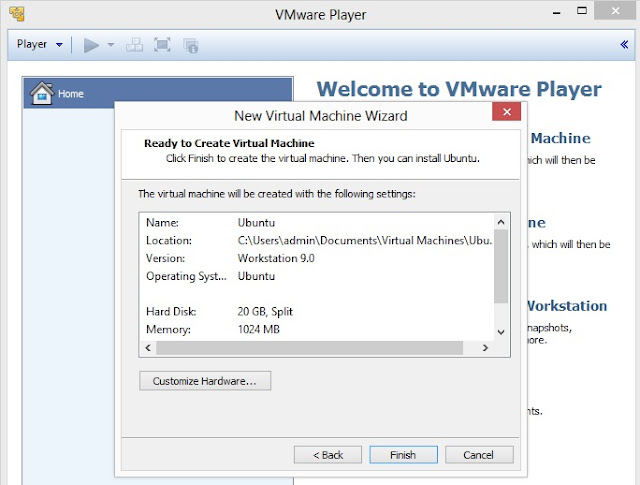Close the VMware Player window
The width and height of the screenshot is (640, 485).
coord(616,11)
